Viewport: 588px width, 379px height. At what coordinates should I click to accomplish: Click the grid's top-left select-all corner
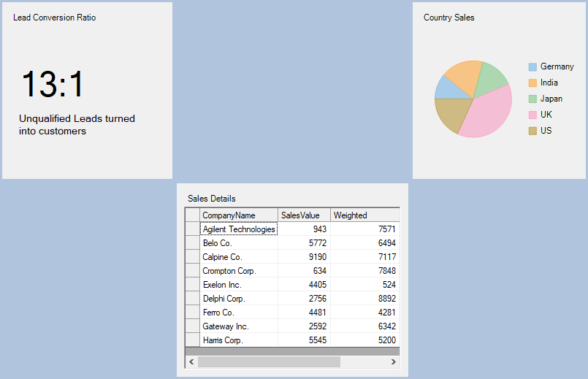point(192,215)
